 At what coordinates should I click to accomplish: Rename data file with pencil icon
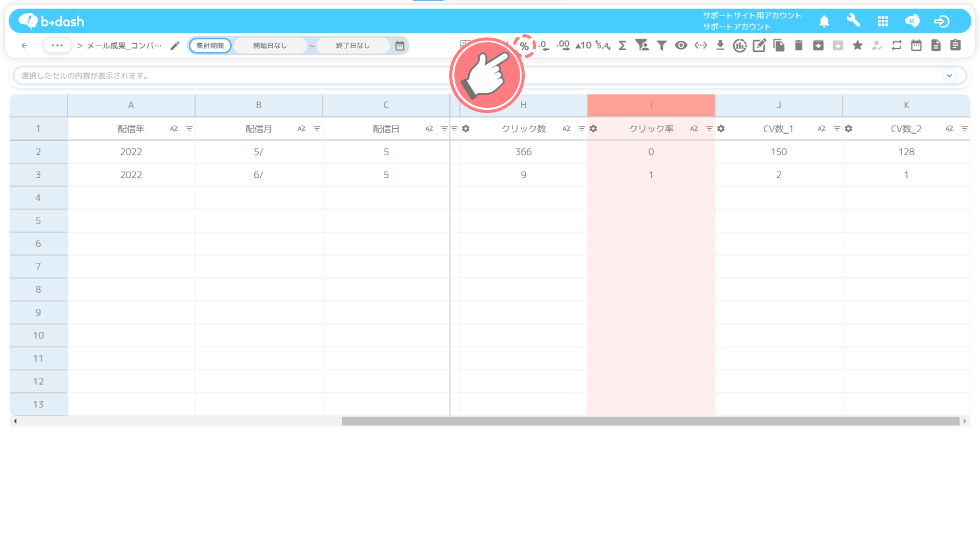175,46
